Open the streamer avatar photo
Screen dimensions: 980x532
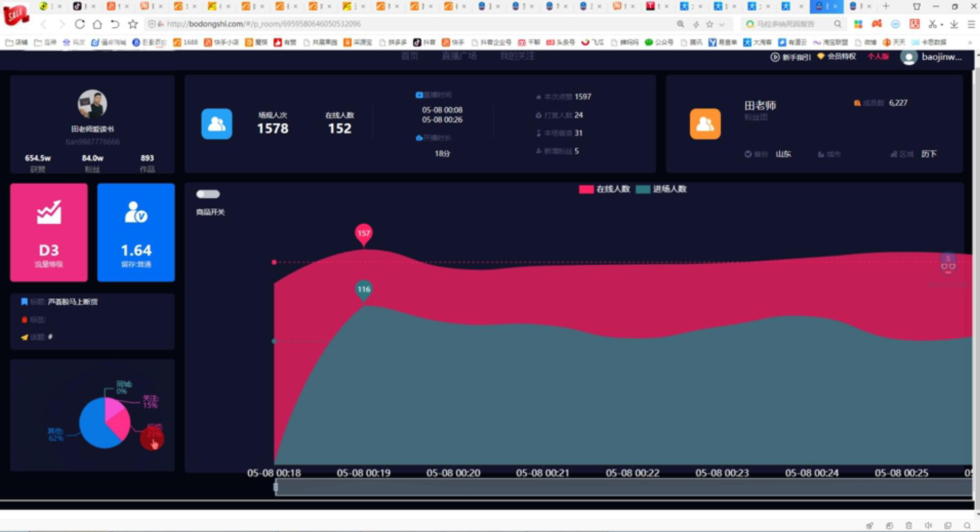click(92, 104)
